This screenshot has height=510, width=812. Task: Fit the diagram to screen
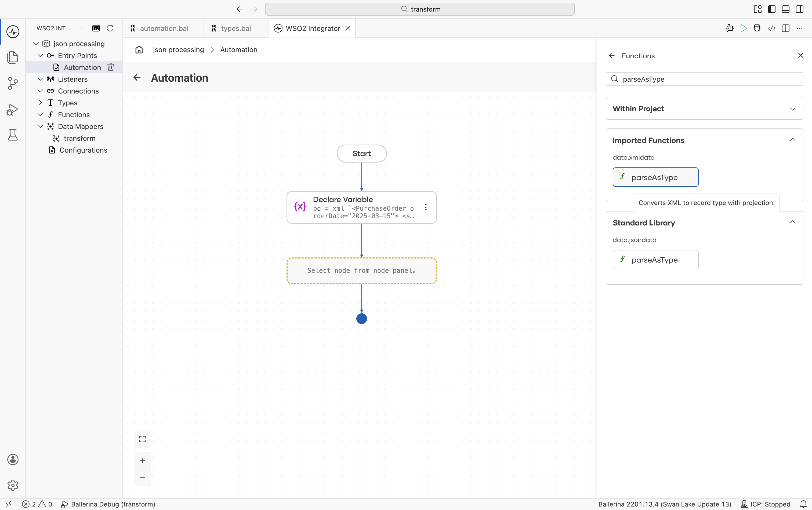(142, 439)
